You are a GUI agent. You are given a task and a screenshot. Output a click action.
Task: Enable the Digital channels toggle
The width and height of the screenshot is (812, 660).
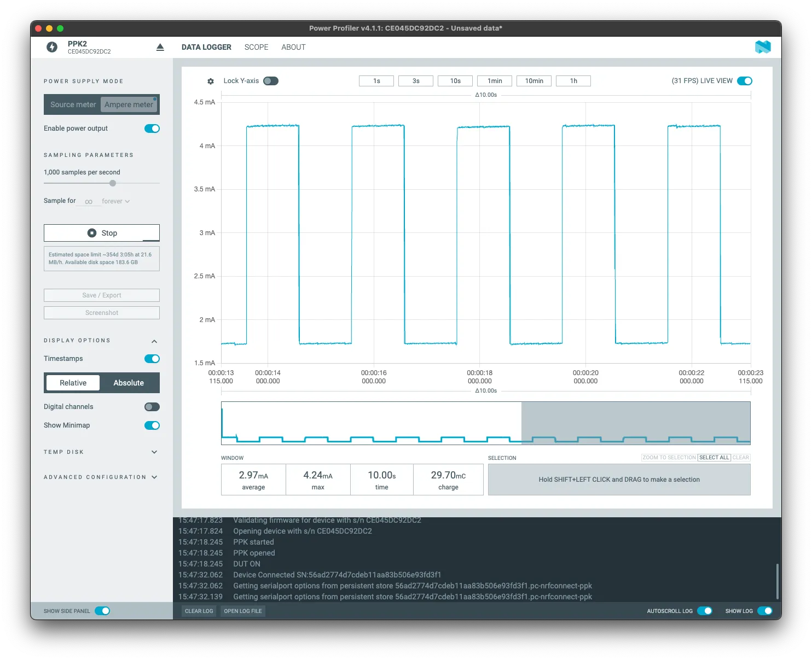pyautogui.click(x=152, y=407)
